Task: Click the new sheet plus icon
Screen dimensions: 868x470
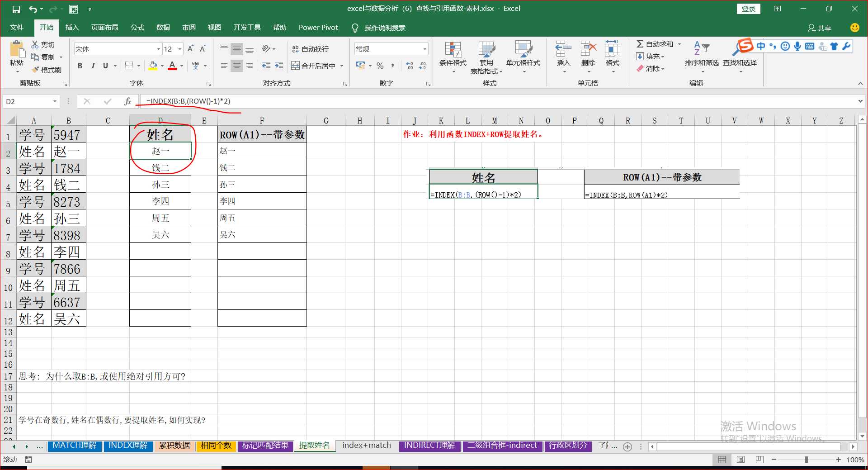Action: point(627,446)
